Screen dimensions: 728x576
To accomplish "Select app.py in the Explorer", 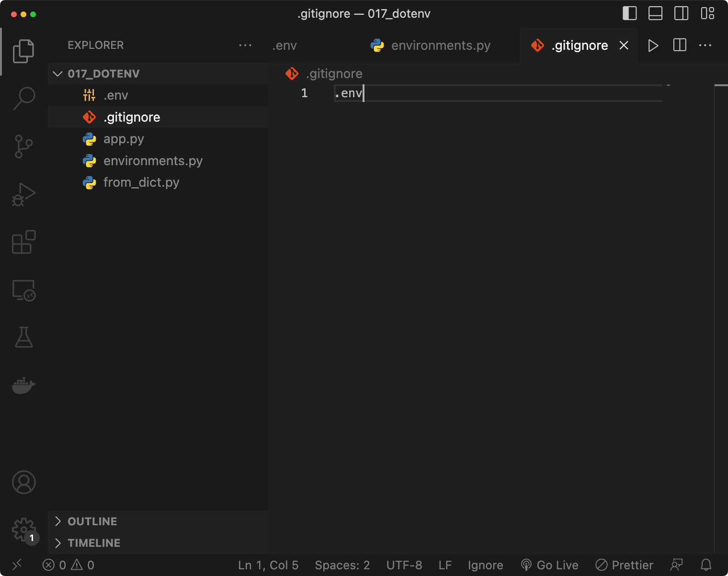I will coord(123,139).
